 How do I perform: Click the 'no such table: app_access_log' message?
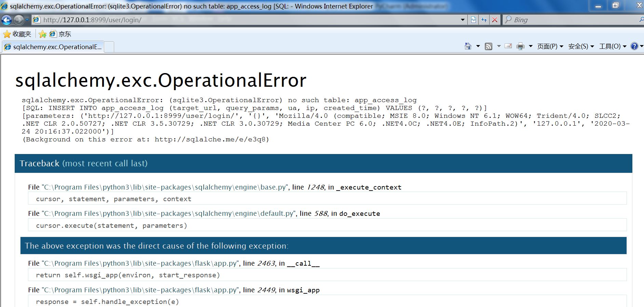pyautogui.click(x=352, y=100)
